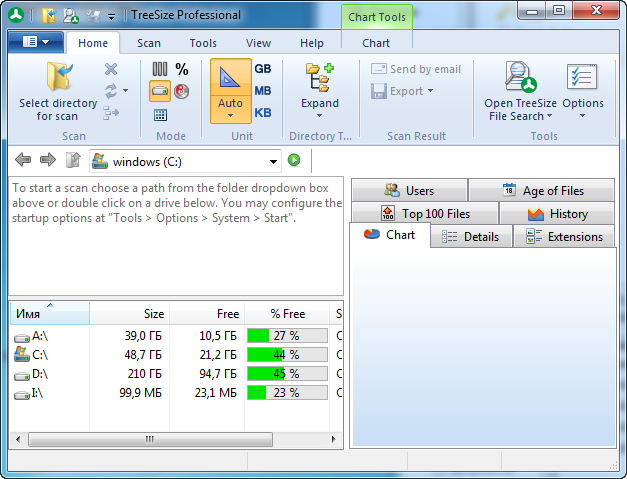Click the green start scan button
The image size is (627, 479).
tap(294, 160)
